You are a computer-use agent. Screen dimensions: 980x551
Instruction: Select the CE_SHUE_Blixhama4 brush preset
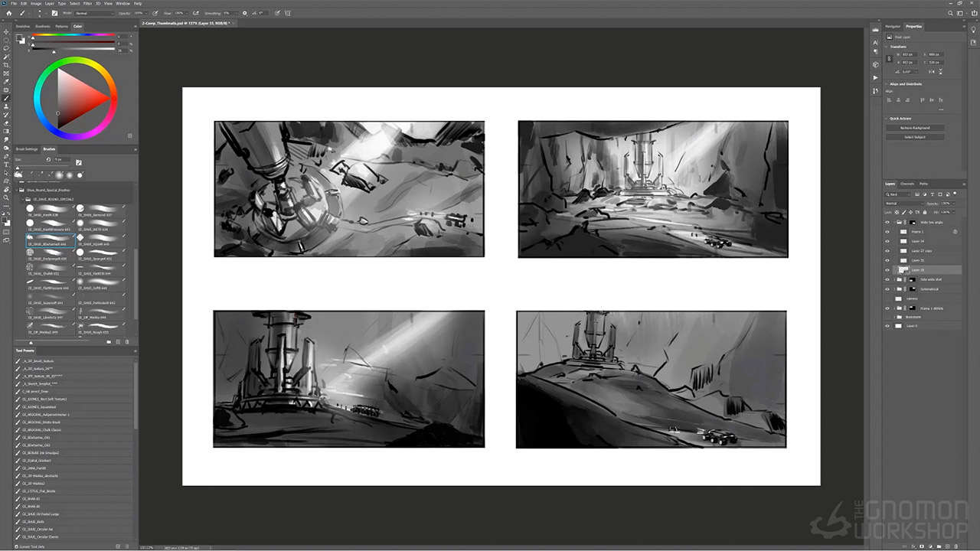pyautogui.click(x=51, y=240)
